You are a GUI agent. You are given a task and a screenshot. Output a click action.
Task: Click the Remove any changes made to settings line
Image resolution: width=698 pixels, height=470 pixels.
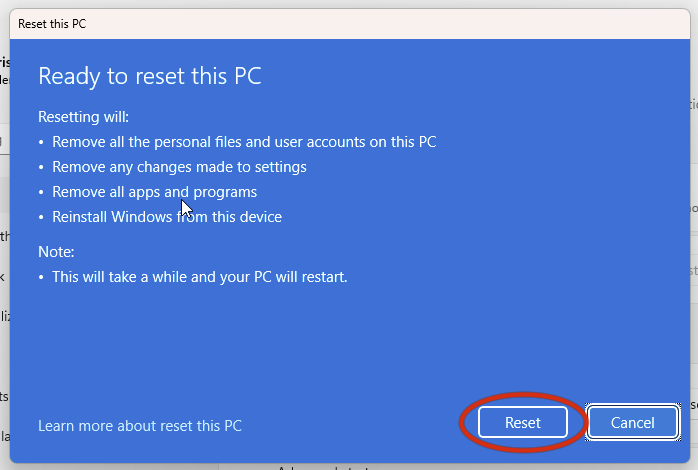coord(179,167)
